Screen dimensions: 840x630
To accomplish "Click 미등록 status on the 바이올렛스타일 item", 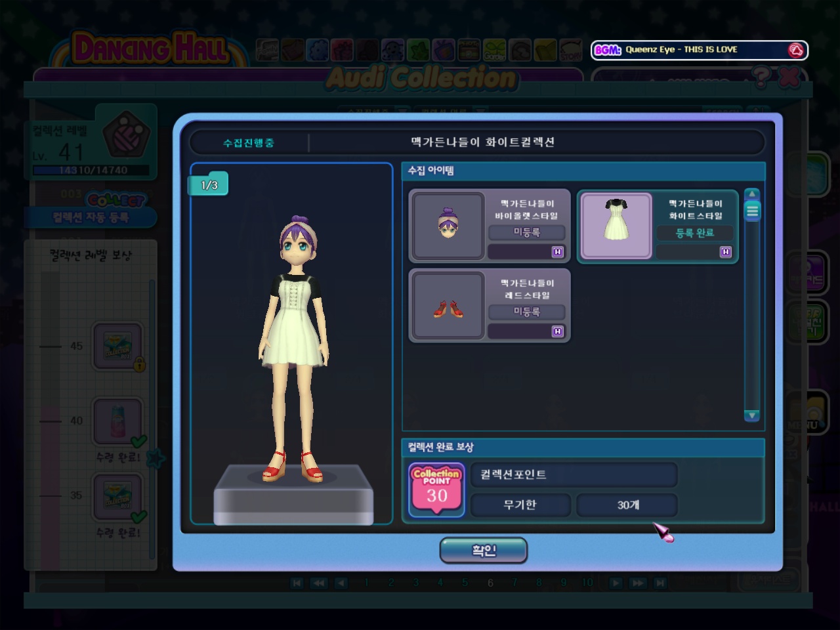I will [526, 232].
